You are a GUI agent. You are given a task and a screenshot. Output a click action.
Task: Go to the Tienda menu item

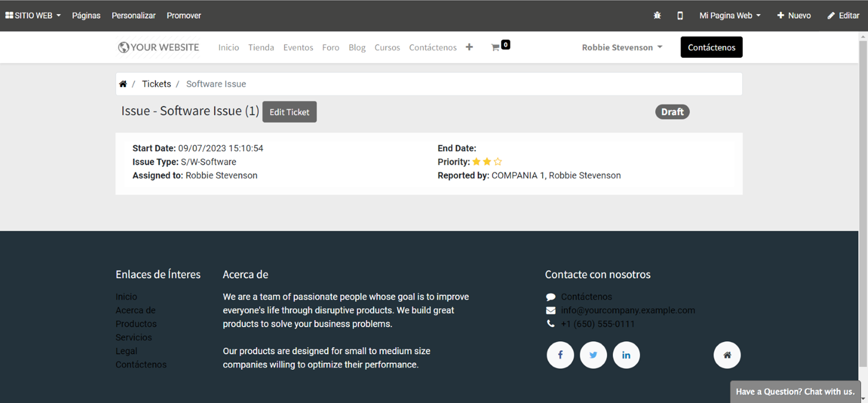[261, 48]
